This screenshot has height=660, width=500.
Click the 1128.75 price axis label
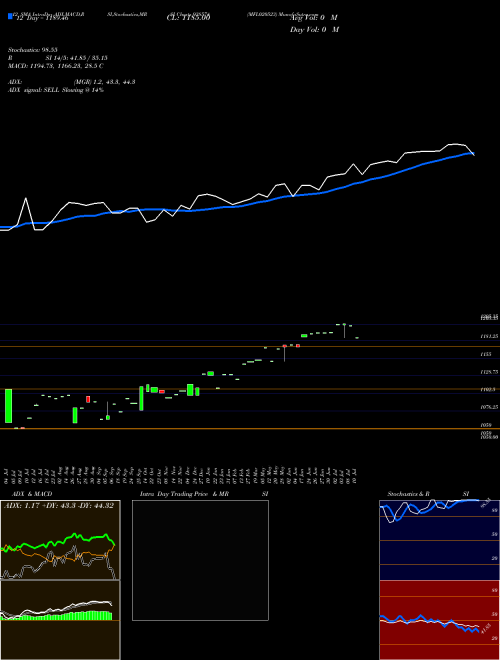489,372
